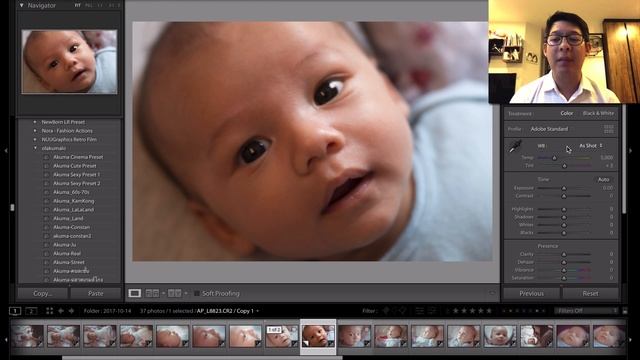Go back with filmstrip left arrow
The width and height of the screenshot is (640, 360).
[x=61, y=311]
